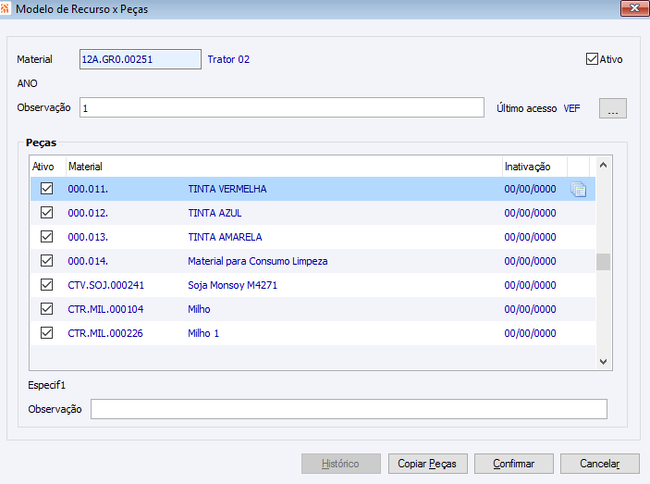
Task: Close the Modelo de Recurso x Peças window
Action: pos(634,8)
